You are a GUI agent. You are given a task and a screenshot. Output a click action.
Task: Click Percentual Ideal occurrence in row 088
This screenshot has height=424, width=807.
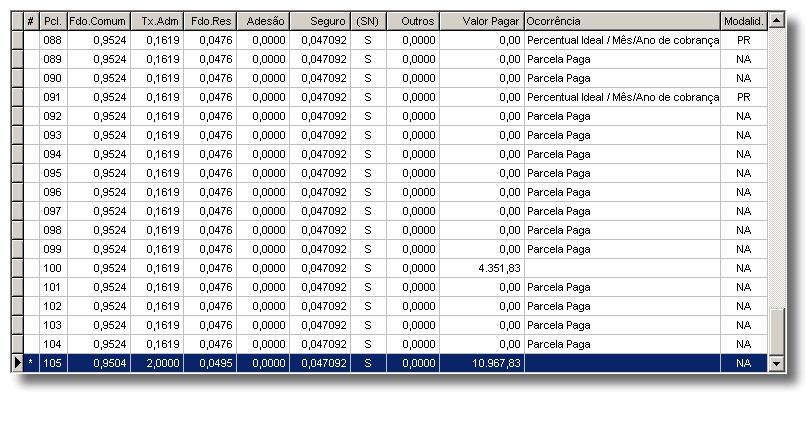622,40
